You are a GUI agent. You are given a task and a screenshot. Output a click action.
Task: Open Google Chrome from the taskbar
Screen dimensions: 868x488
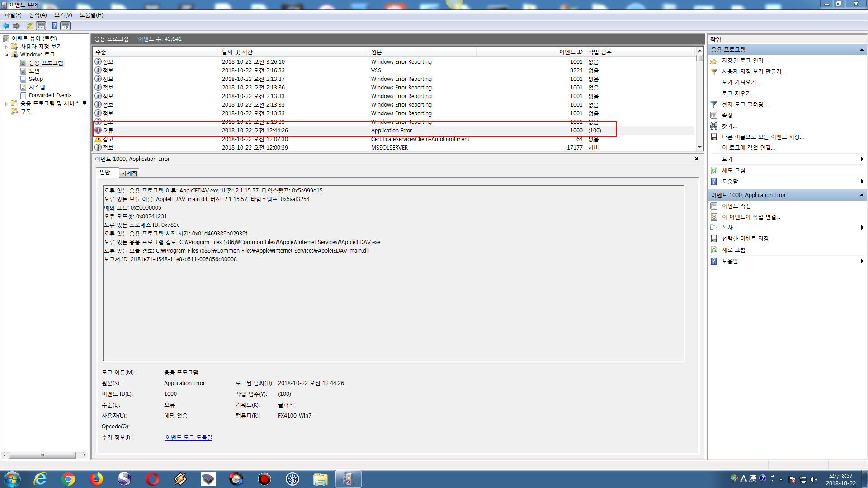tap(68, 479)
